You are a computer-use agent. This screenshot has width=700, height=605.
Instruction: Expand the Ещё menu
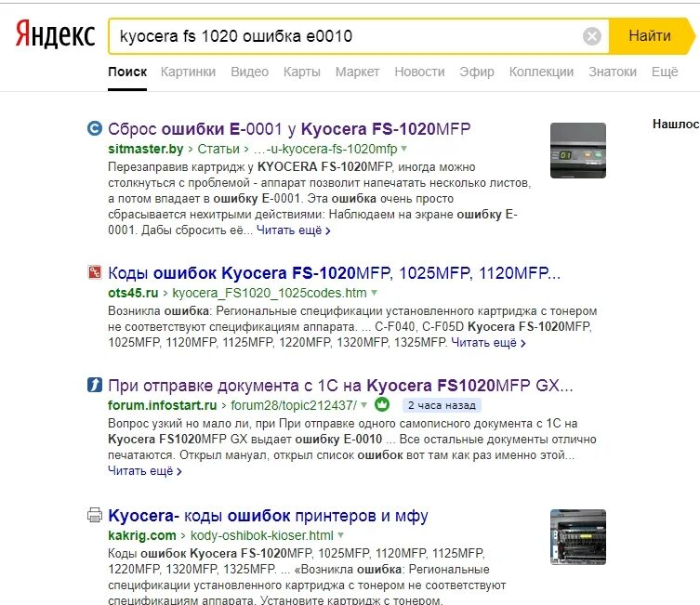tap(665, 72)
